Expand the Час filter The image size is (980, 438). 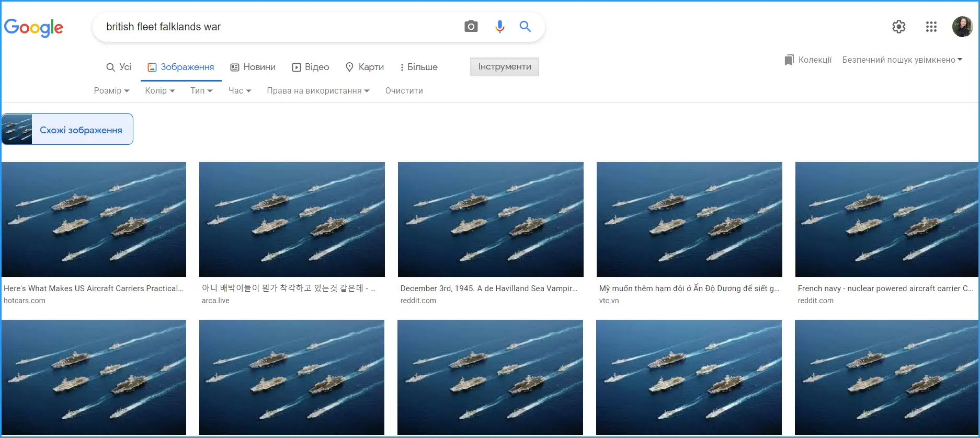240,90
